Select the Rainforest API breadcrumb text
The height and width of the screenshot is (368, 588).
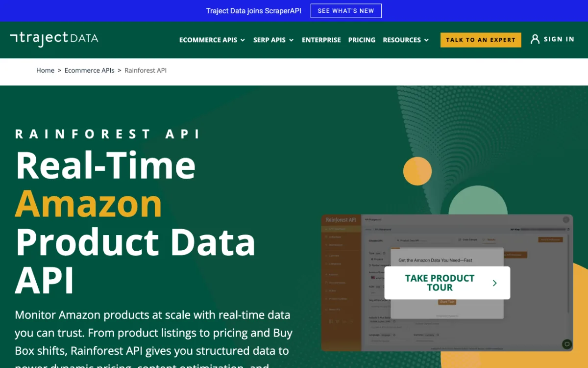[x=146, y=71]
